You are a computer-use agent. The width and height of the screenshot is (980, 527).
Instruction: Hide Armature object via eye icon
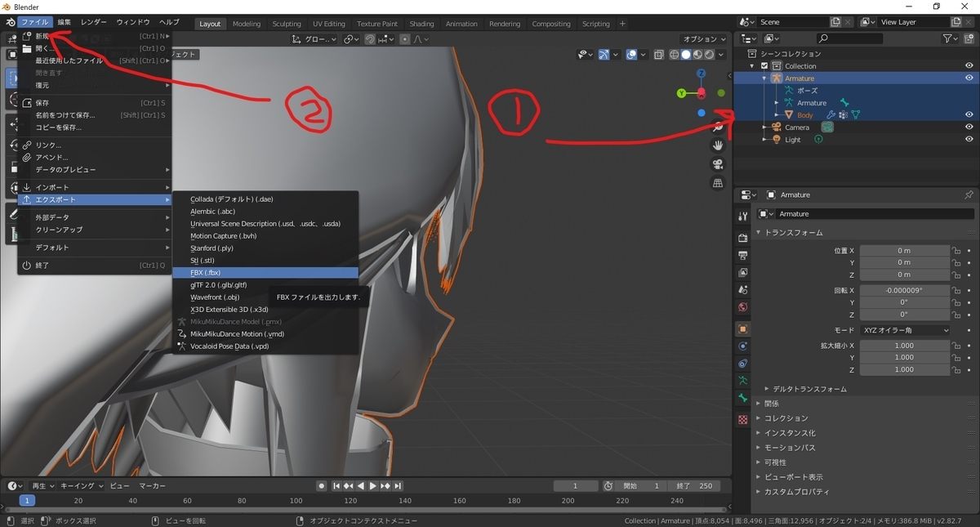point(969,78)
